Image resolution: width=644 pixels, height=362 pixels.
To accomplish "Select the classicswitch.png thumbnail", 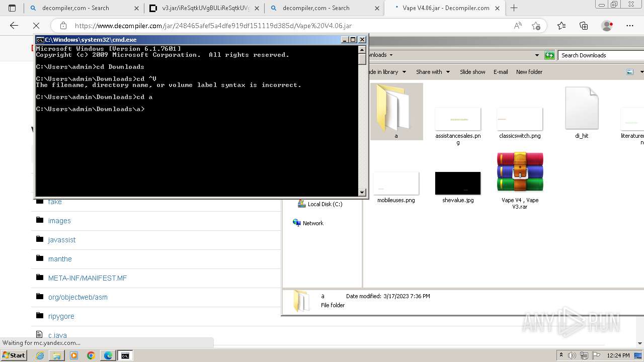I will (x=520, y=120).
